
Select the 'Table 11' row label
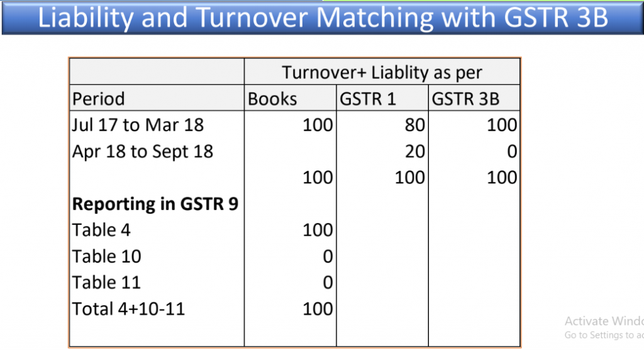(106, 283)
